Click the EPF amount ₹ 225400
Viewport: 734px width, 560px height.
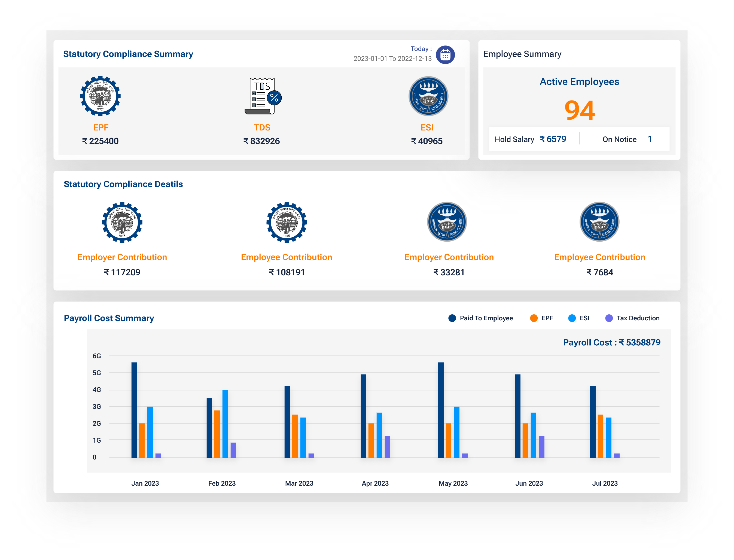[x=100, y=141]
